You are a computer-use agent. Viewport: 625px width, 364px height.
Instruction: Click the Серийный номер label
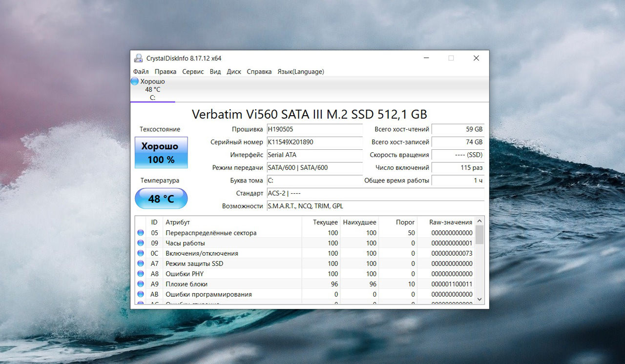236,142
